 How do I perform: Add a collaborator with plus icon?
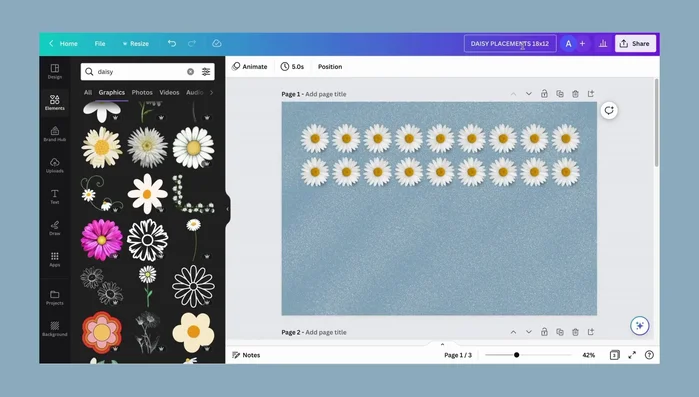[582, 43]
